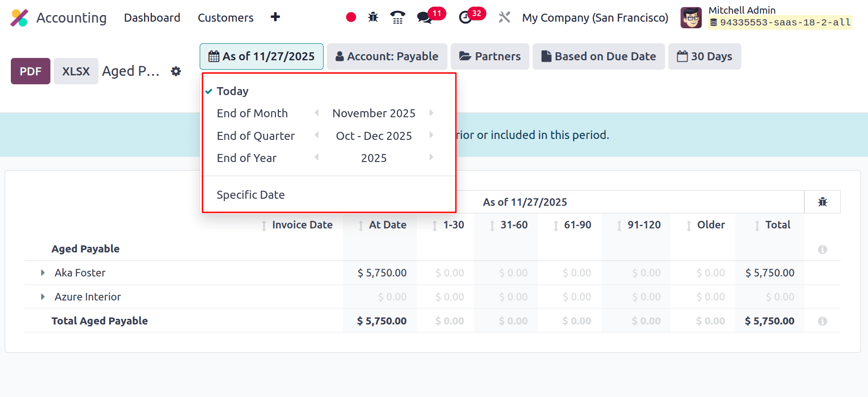Open the Account: Payable filter dropdown
The height and width of the screenshot is (397, 868).
click(387, 57)
